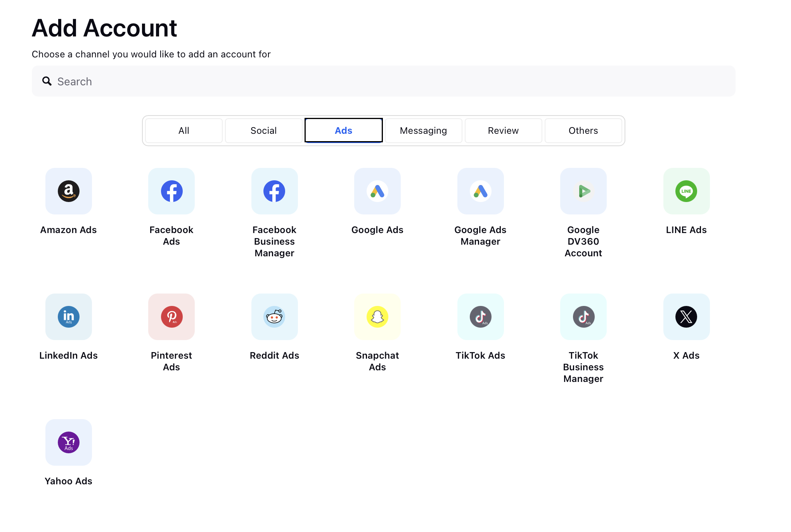Click the Snapchat Ads label
The image size is (791, 532).
(x=377, y=361)
